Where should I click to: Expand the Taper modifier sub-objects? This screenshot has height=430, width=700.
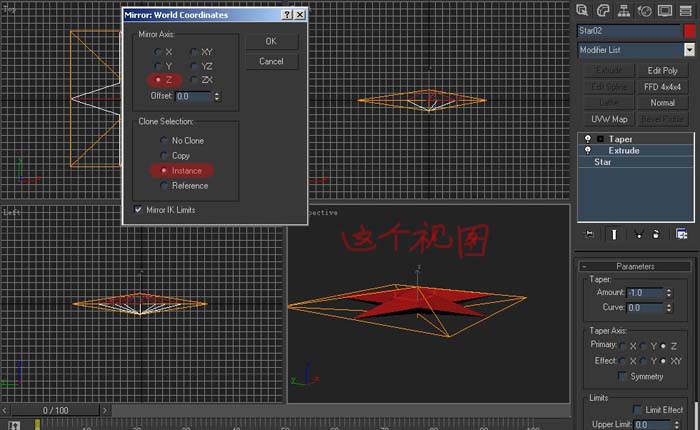[600, 139]
